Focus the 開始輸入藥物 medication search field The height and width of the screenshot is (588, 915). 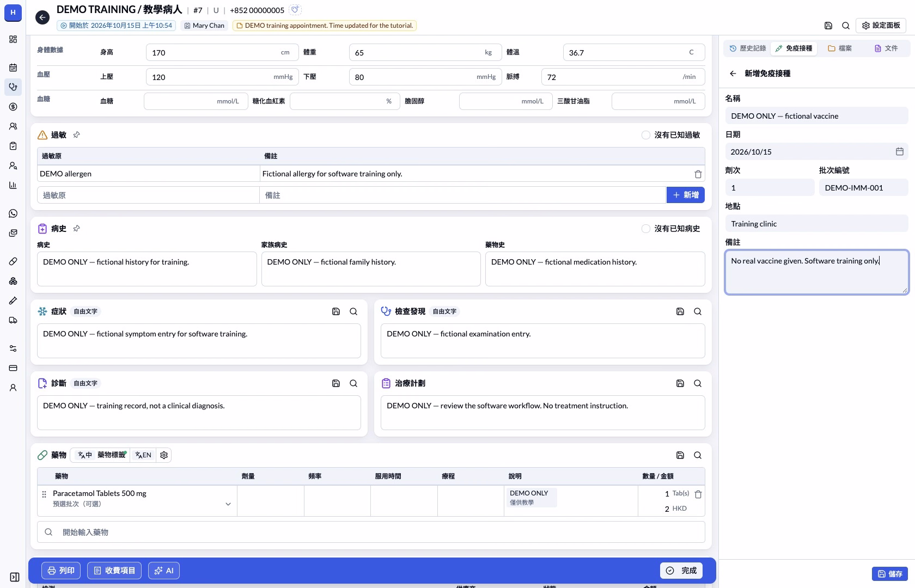coord(371,532)
